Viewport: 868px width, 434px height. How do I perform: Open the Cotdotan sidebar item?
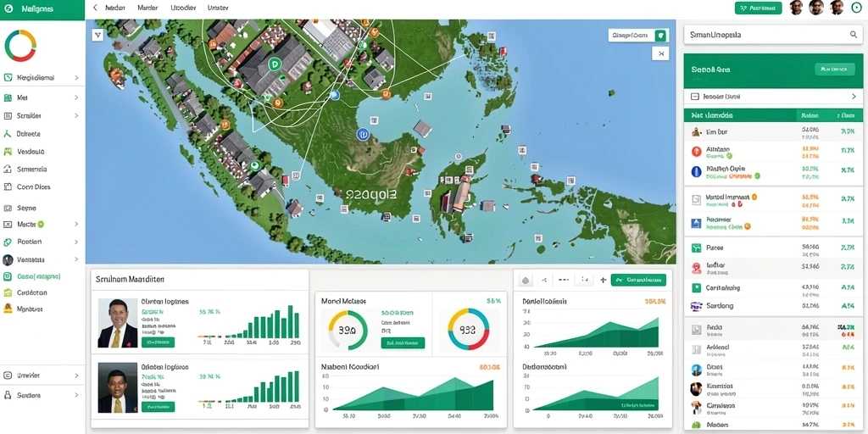tap(31, 292)
